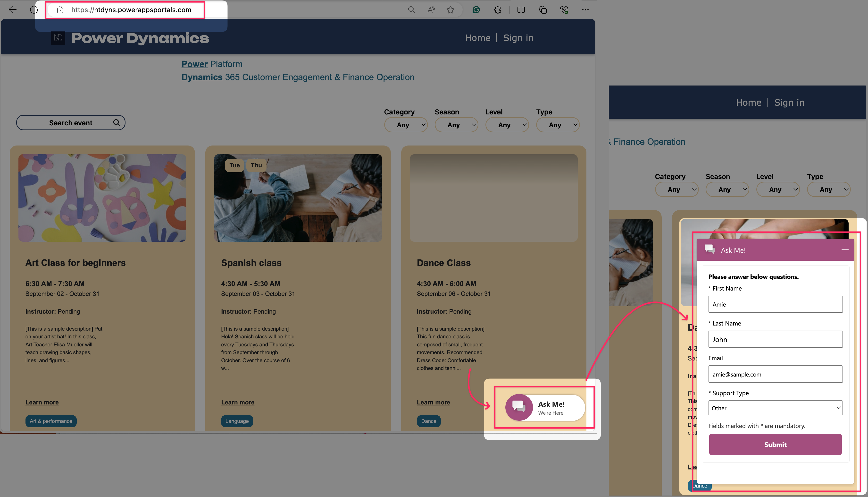Click the Art Class for beginners image

pyautogui.click(x=102, y=198)
